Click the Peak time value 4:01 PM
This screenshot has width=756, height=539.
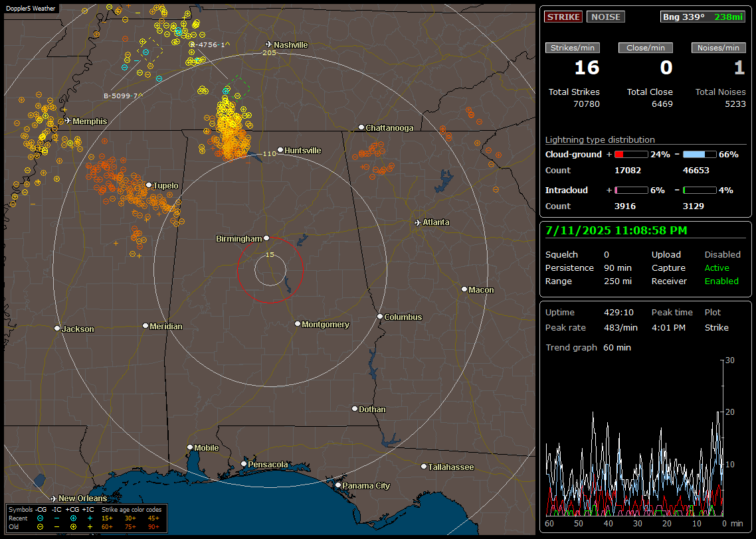pyautogui.click(x=668, y=327)
